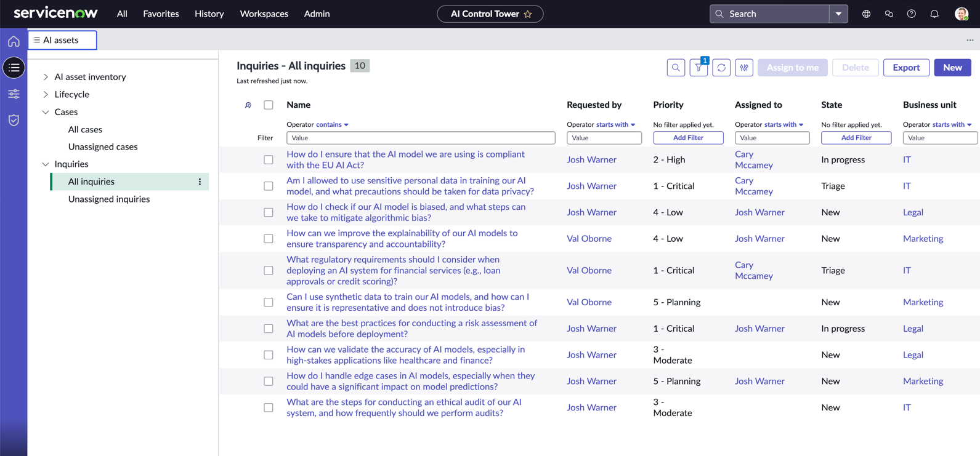This screenshot has width=980, height=456.
Task: Open the synthetic data inquiry link
Action: [x=408, y=302]
